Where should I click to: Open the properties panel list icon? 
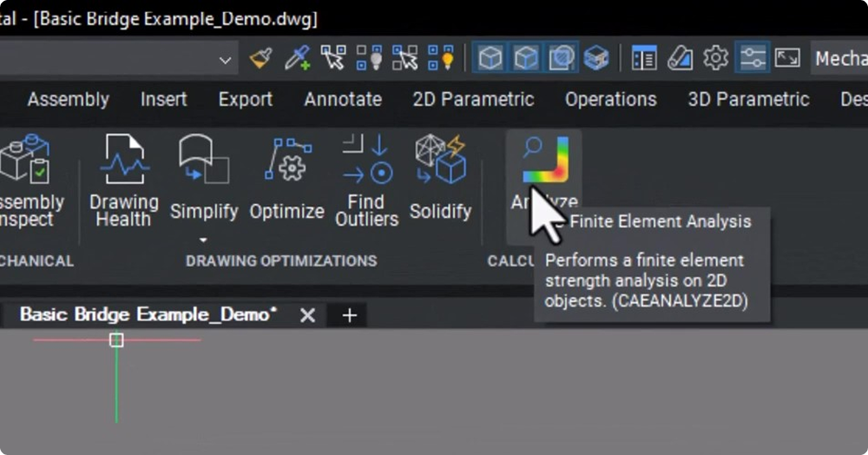[x=644, y=57]
